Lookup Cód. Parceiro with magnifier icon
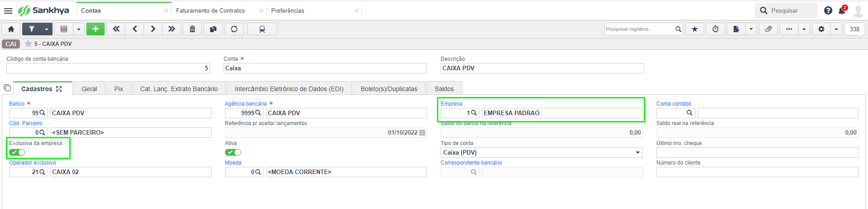Screen dimensions: 868x209 [43, 132]
